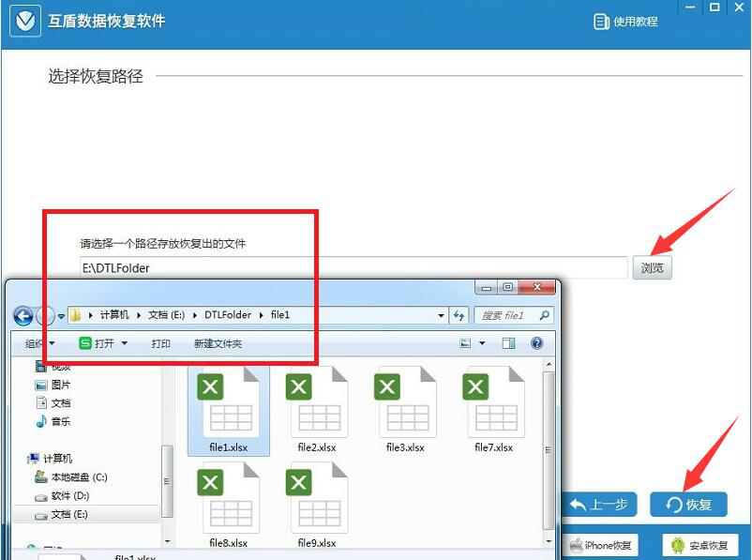Click the navigation pane scrollbar thumb
The image size is (752, 560).
167,481
